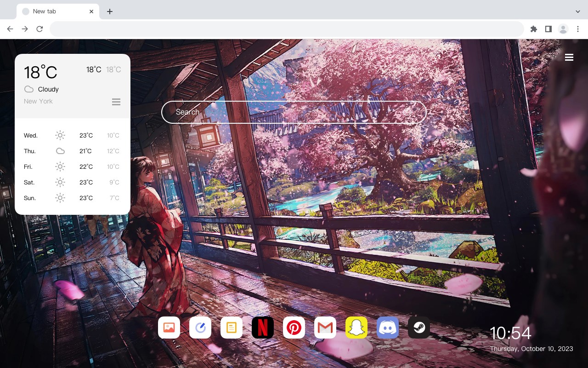Open the page's top-right hamburger menu
The image size is (588, 368).
pos(569,57)
